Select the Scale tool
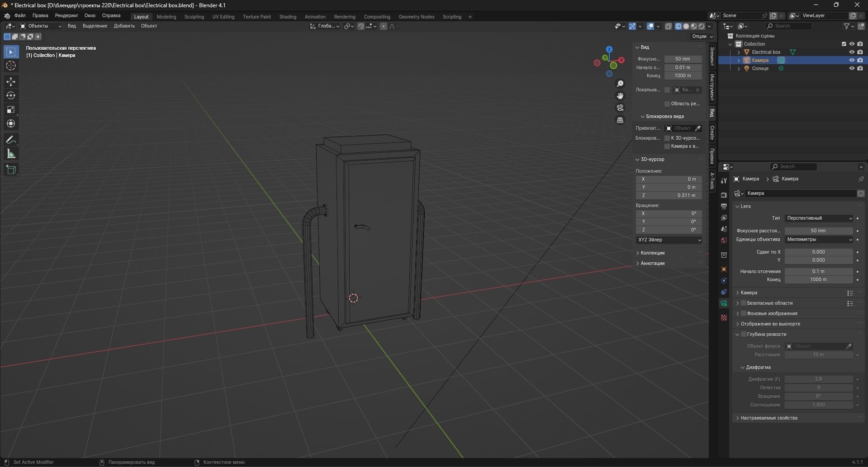This screenshot has height=467, width=868. (11, 110)
